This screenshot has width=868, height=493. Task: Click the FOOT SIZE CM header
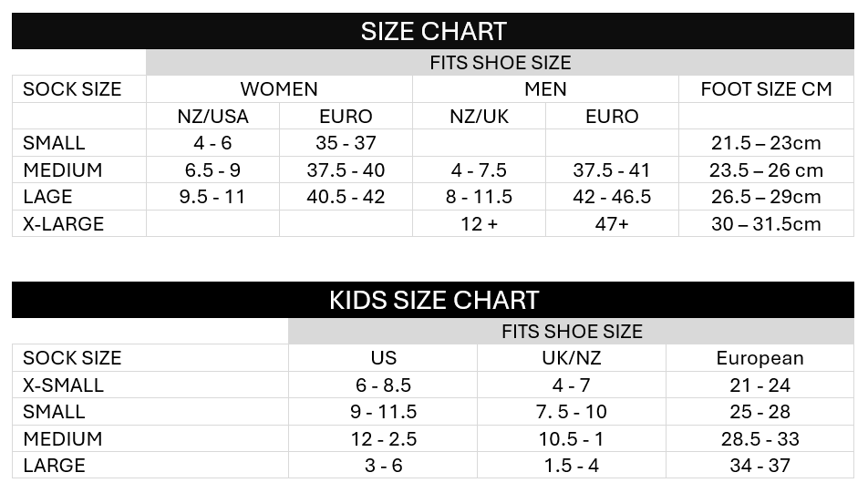[x=766, y=89]
